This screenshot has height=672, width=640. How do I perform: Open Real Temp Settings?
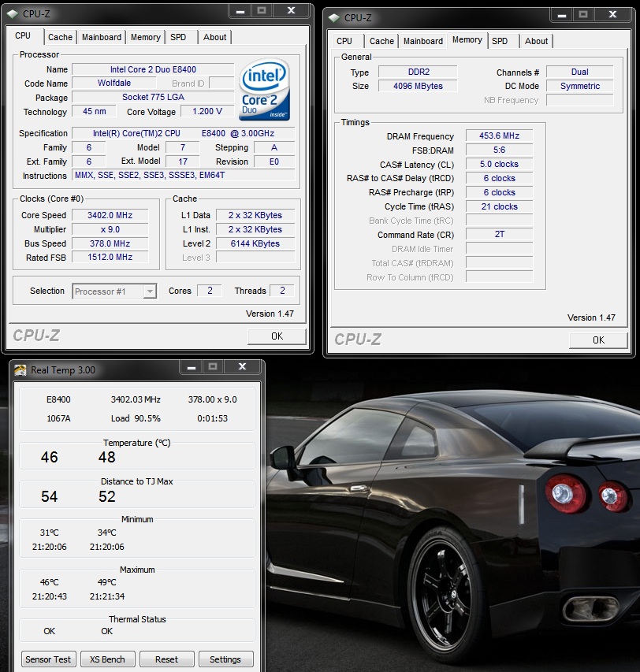tap(225, 659)
